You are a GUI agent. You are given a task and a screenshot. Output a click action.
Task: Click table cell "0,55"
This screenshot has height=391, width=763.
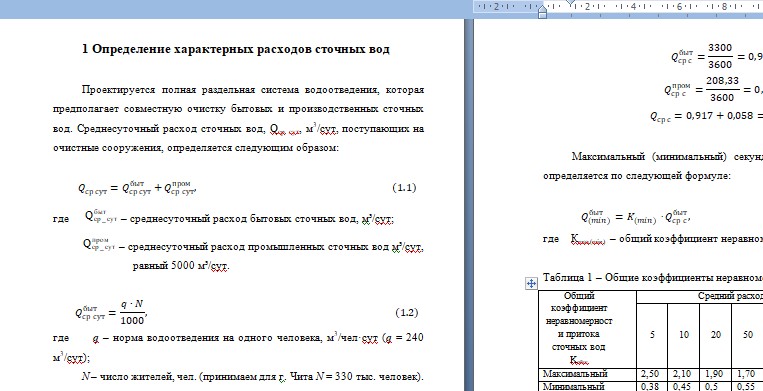pos(746,386)
